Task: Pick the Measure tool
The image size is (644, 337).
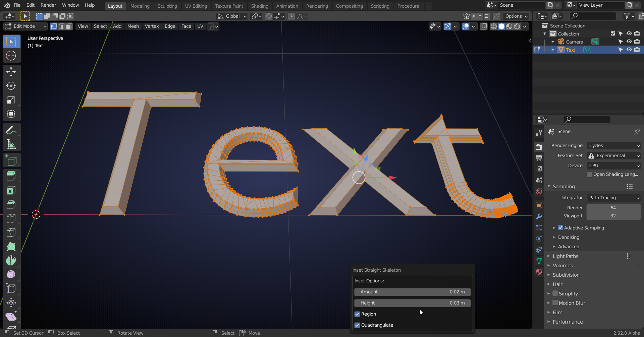Action: (x=11, y=145)
